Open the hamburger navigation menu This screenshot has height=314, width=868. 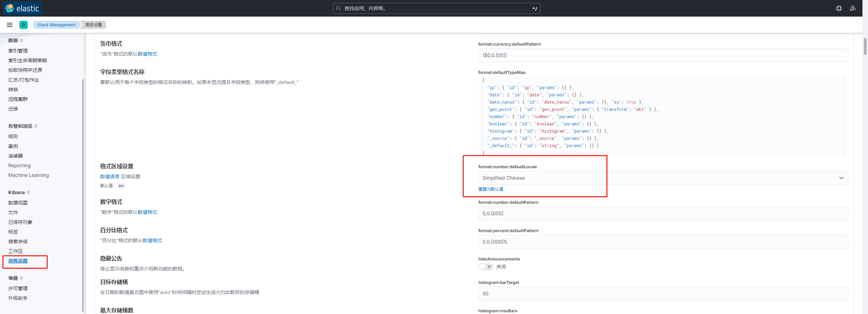pyautogui.click(x=10, y=25)
